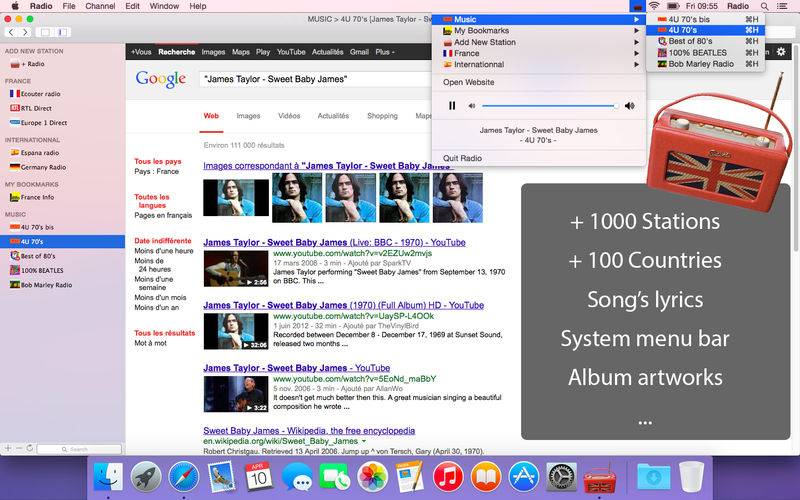Open the Photos app in the Dock

pyautogui.click(x=372, y=477)
